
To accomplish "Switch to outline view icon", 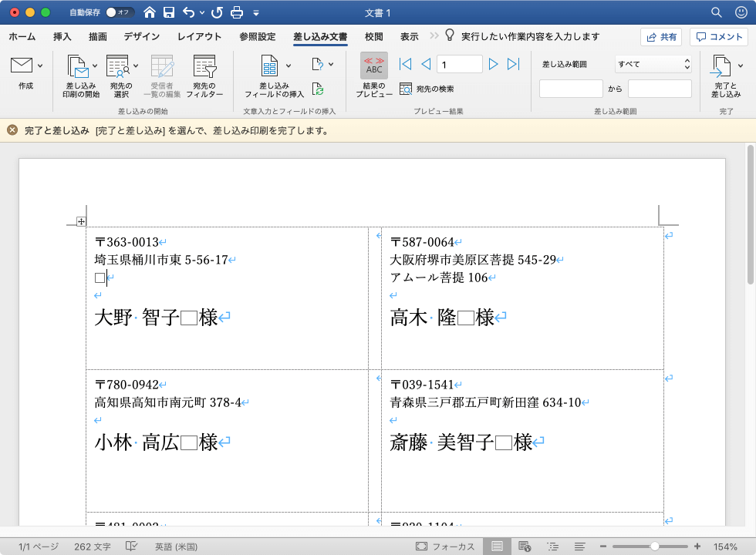I will 552,547.
